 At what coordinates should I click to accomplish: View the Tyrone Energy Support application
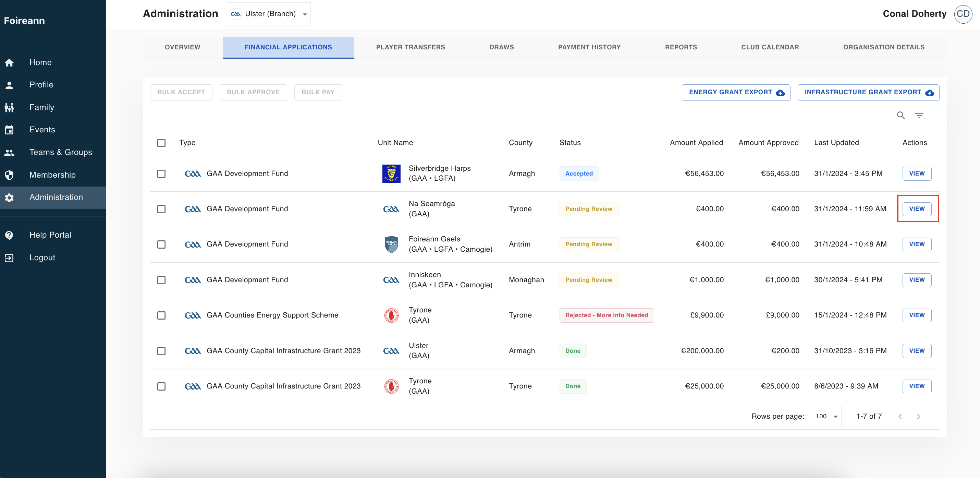(917, 315)
